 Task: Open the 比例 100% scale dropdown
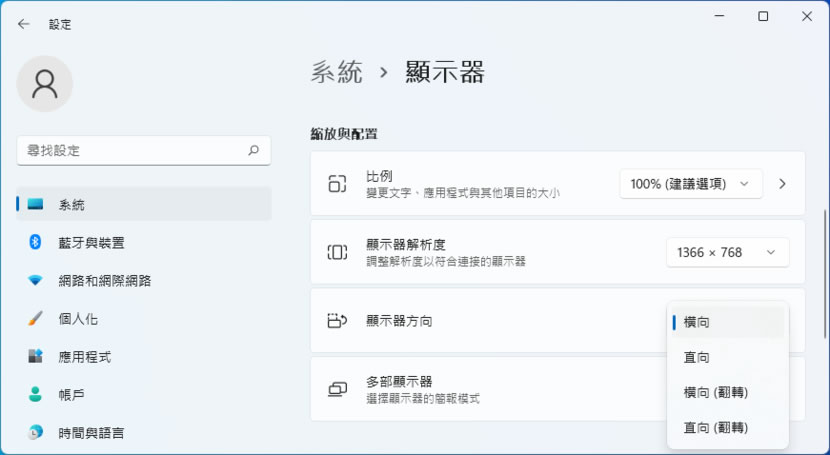click(690, 184)
